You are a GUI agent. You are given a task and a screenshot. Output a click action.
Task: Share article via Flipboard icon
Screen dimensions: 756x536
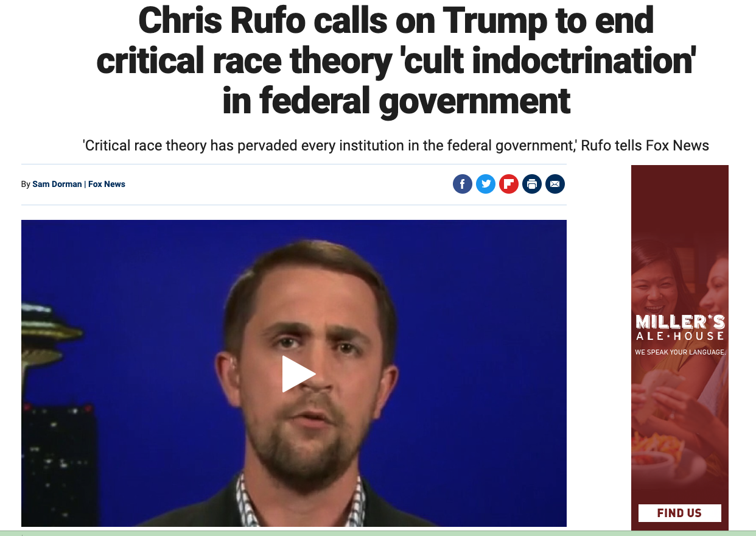coord(508,184)
